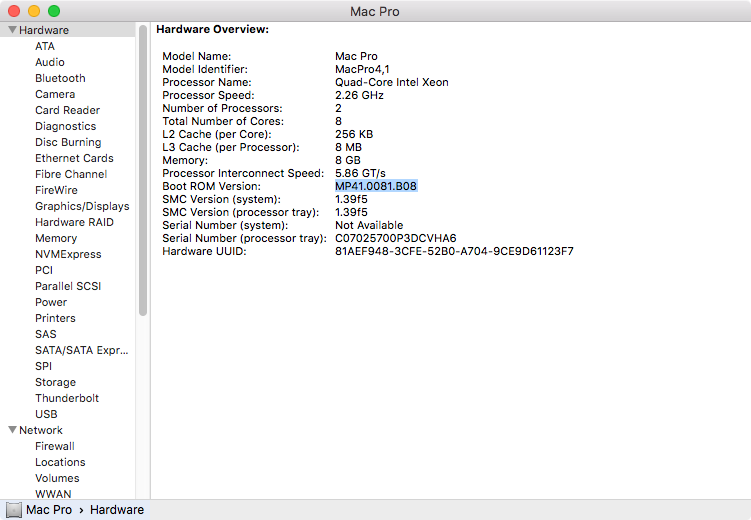Click the Processor Interconnect Speed 5.86 GT/s
This screenshot has height=520, width=751.
point(360,173)
